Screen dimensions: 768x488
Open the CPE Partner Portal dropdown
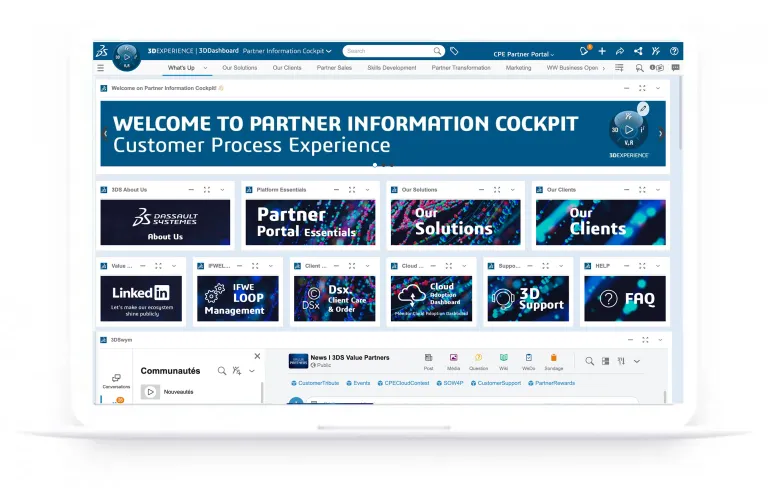524,54
